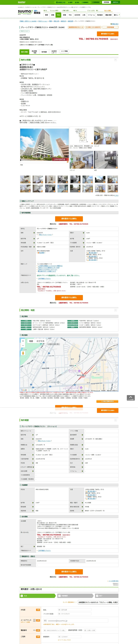The width and height of the screenshot is (138, 644).
Task: Click the Google logo on the map
Action: (x=24, y=390)
